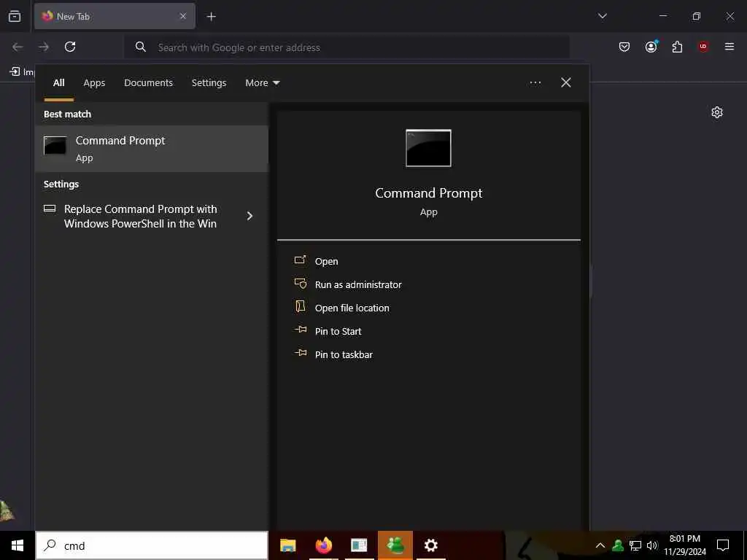
Task: Open File Explorer from the taskbar
Action: 287,545
